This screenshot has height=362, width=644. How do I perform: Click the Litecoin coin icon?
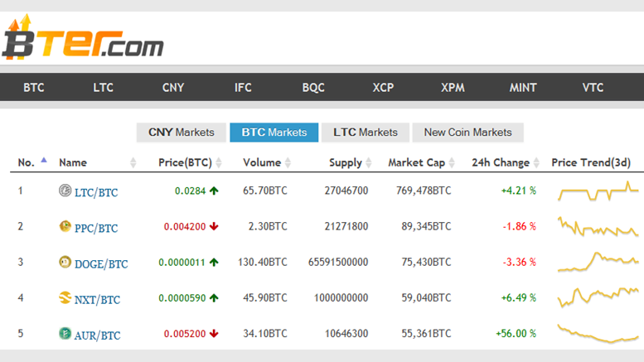point(65,191)
